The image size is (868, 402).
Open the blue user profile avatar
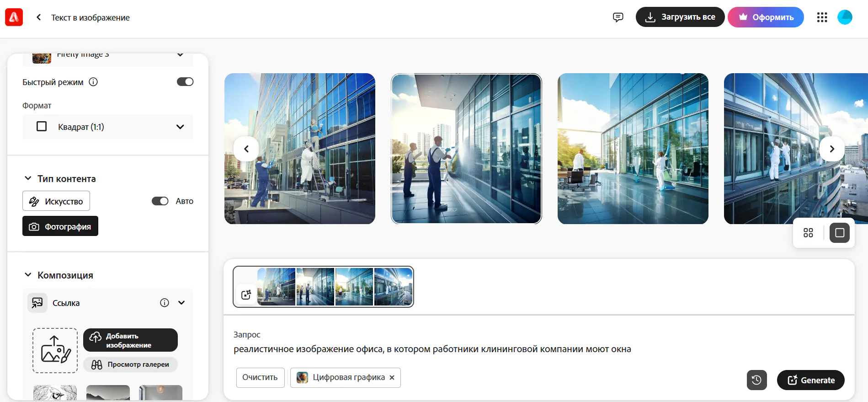845,17
